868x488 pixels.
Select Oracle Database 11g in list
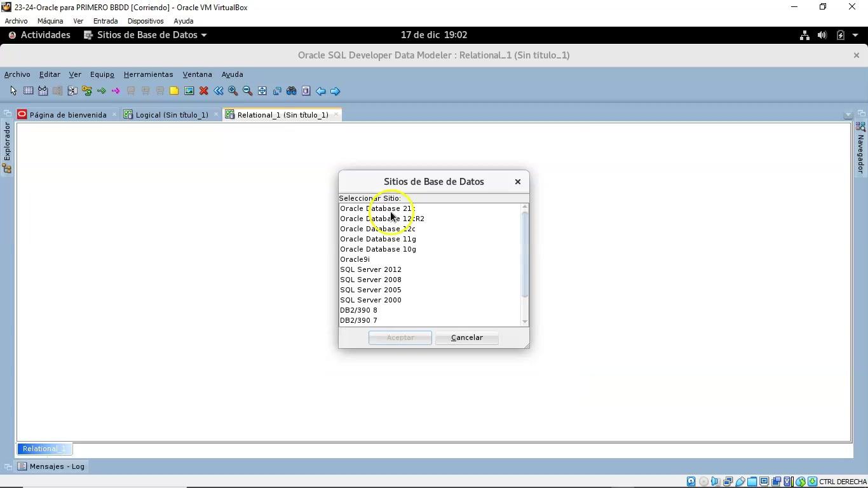[x=430, y=239]
